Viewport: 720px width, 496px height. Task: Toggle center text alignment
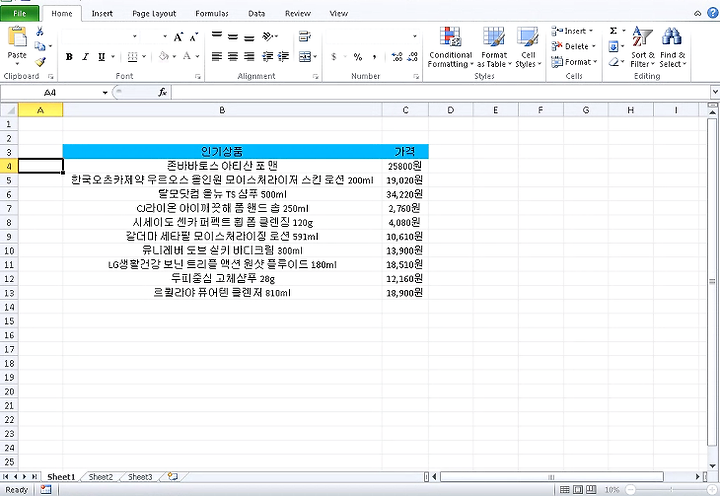233,56
